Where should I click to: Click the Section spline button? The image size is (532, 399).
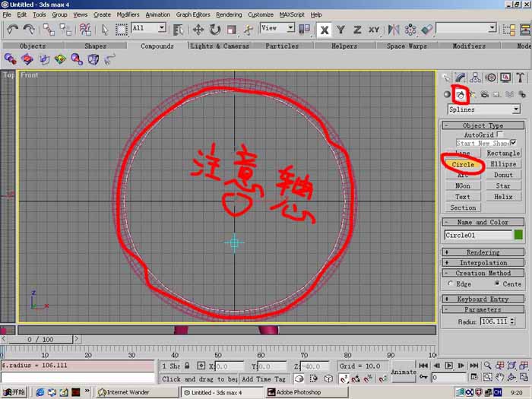pyautogui.click(x=463, y=207)
